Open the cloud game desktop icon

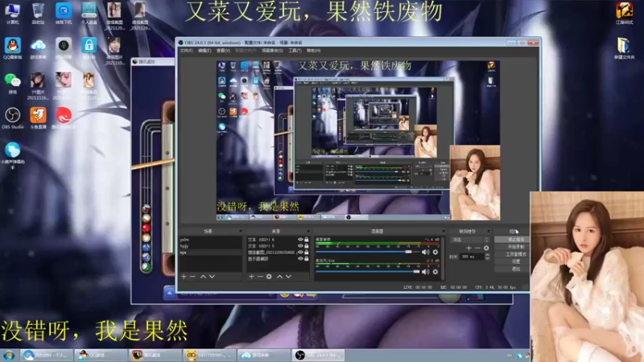click(x=38, y=47)
